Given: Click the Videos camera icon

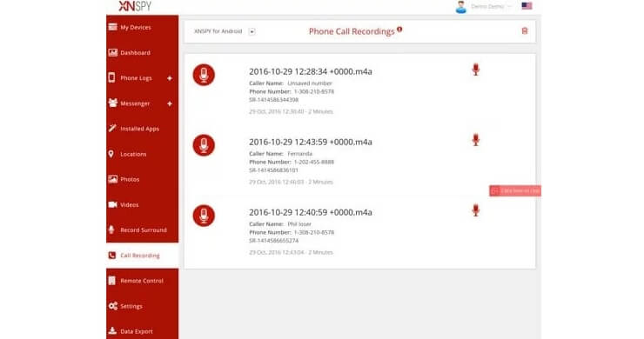Looking at the screenshot, I should (112, 204).
